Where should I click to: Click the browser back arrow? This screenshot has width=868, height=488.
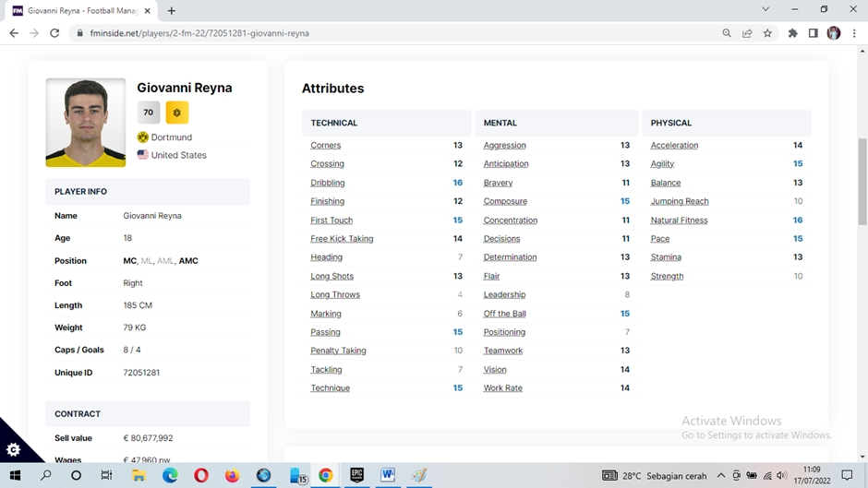point(14,33)
